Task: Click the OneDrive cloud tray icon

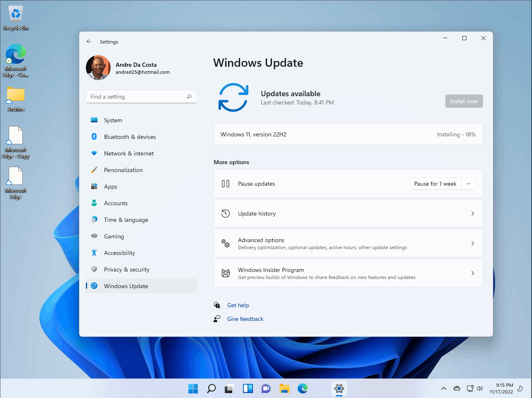Action: click(x=457, y=388)
